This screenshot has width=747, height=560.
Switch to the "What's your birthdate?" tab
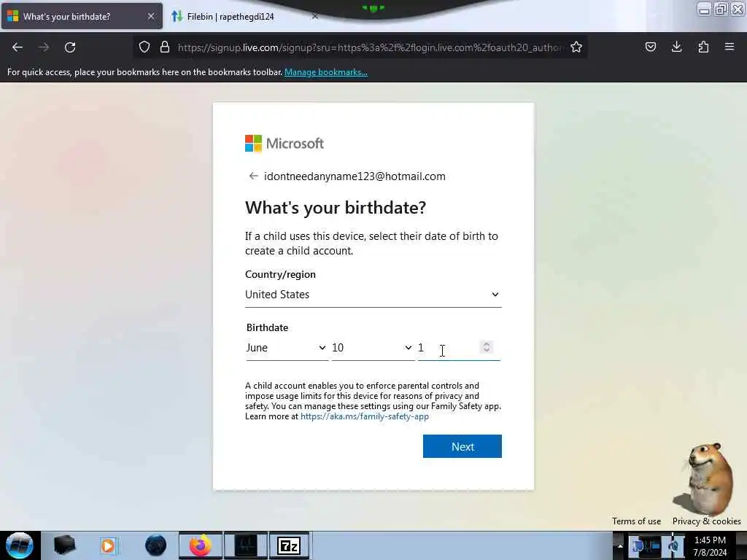tap(82, 16)
